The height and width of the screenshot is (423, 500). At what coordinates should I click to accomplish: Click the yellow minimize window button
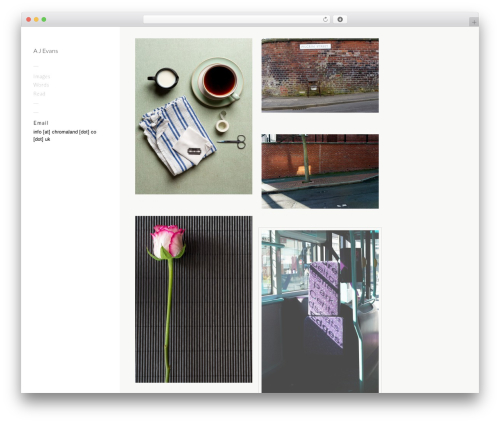(x=36, y=20)
